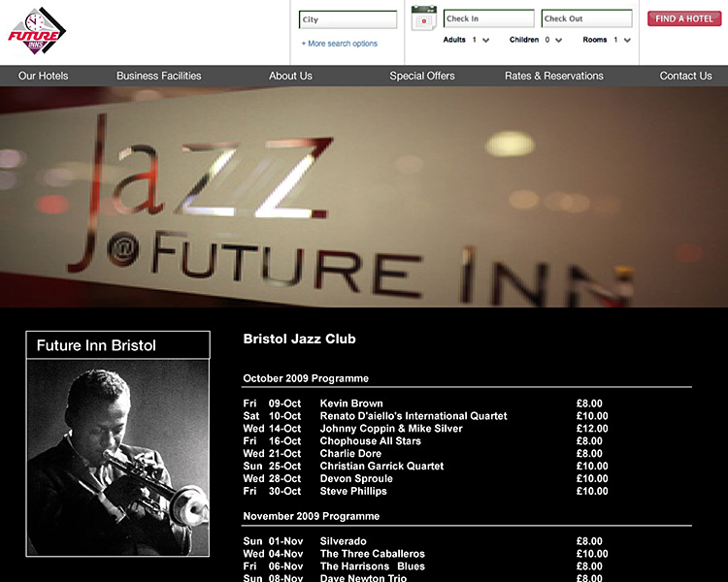Click The Three Caballeros entry
This screenshot has width=728, height=582.
click(373, 554)
